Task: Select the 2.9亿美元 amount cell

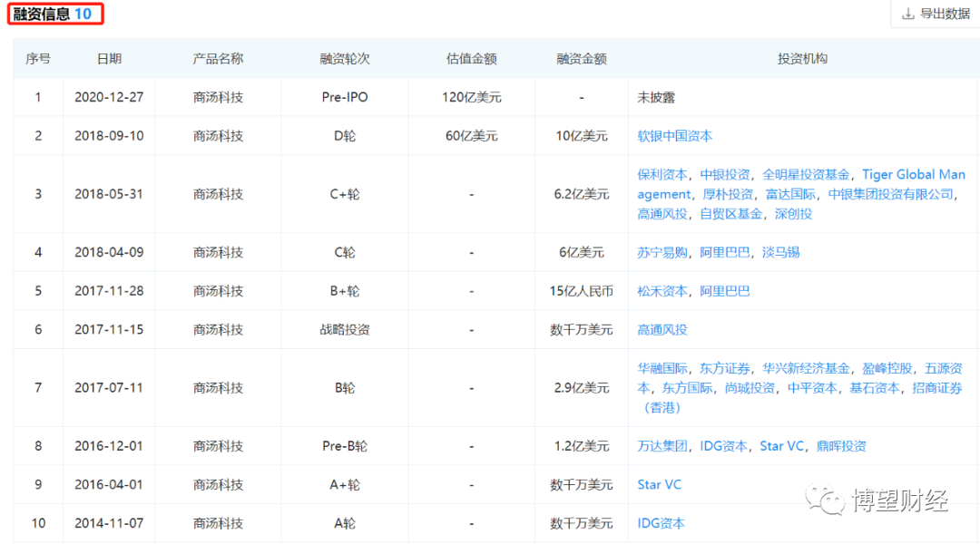Action: (x=582, y=388)
